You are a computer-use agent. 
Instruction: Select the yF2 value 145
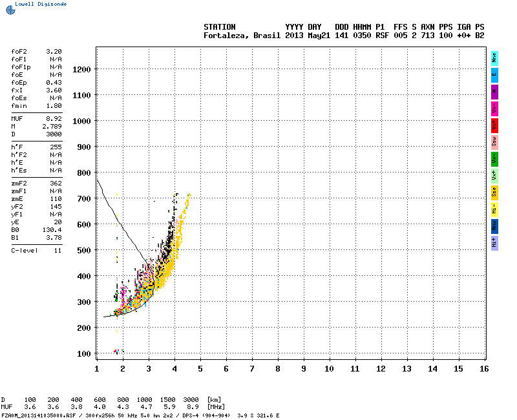(x=56, y=207)
